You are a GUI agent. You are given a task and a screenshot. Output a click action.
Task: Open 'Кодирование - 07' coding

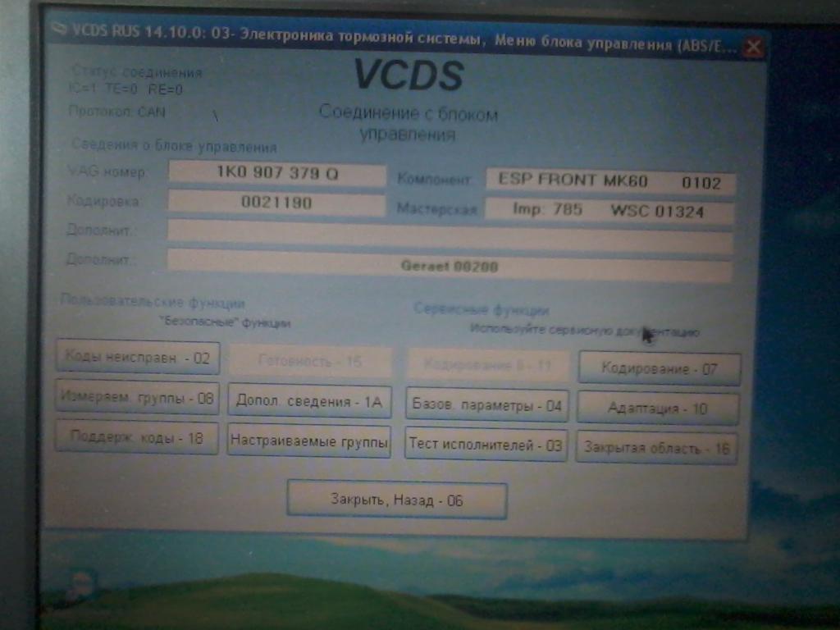[x=660, y=368]
